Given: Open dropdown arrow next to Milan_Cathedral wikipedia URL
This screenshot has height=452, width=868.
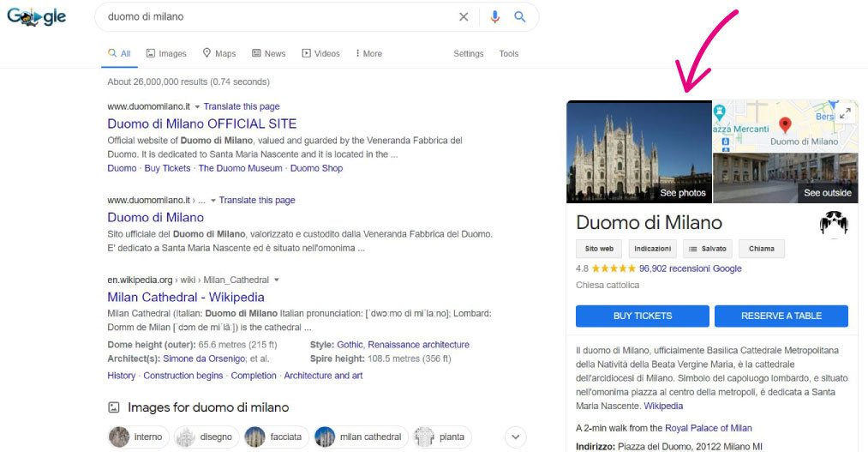Looking at the screenshot, I should point(276,280).
